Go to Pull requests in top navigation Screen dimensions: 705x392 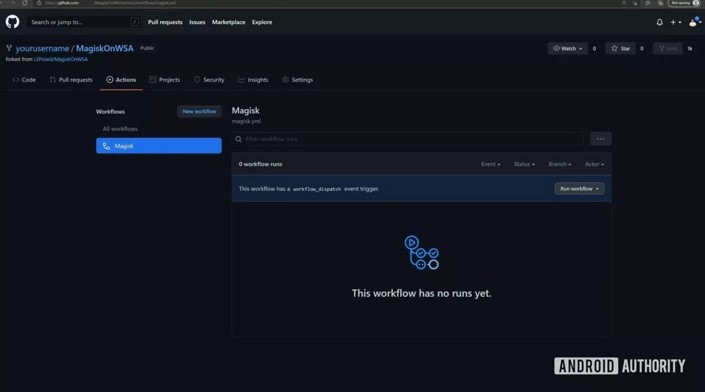pyautogui.click(x=165, y=22)
